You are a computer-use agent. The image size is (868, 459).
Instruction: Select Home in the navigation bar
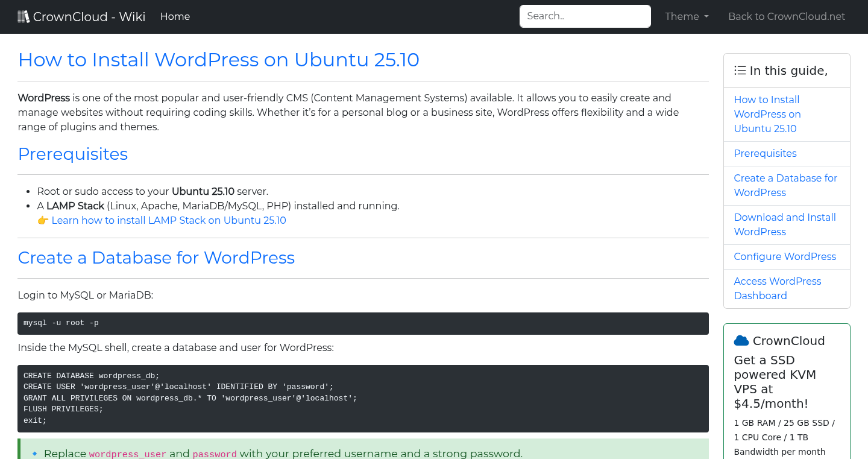coord(175,16)
